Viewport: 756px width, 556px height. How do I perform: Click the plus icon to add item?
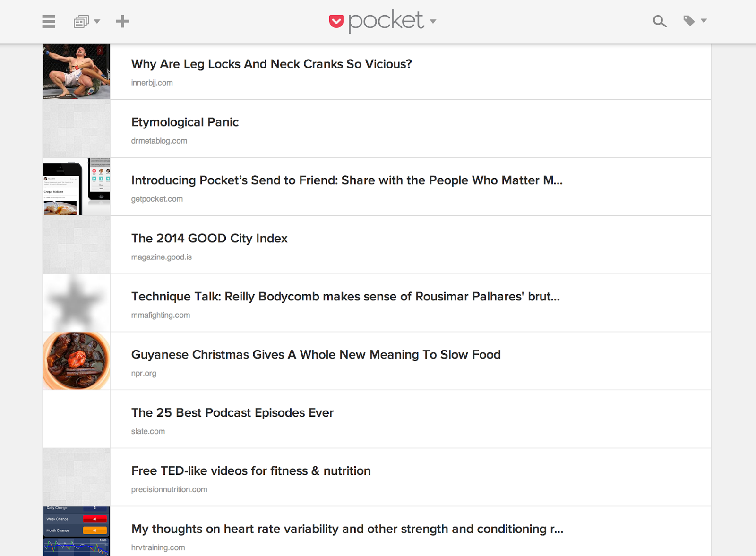(x=122, y=21)
